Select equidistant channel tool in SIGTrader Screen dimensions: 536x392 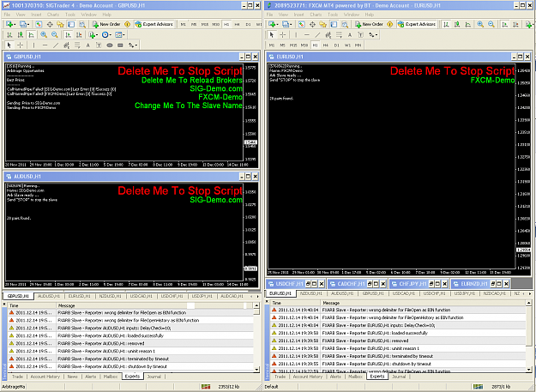(x=66, y=45)
